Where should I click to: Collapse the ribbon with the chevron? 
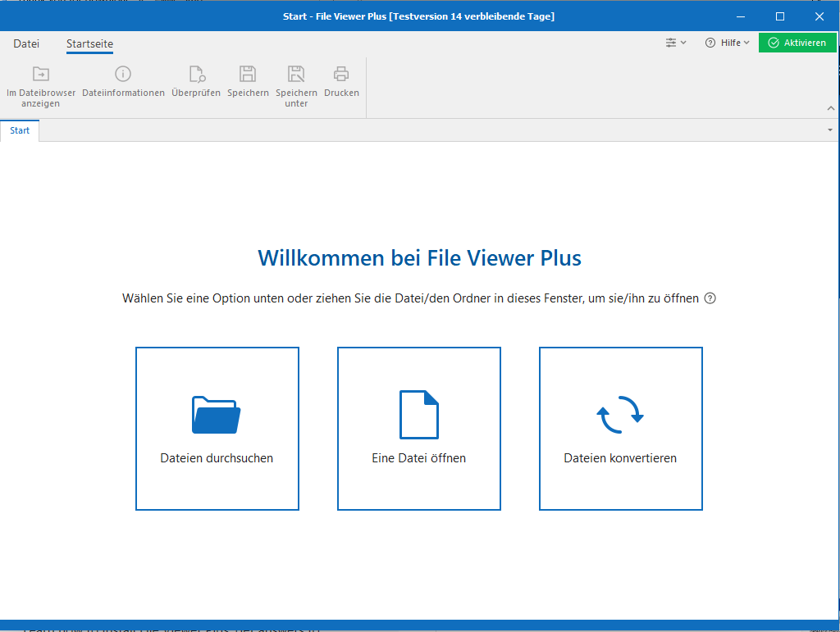pos(831,108)
